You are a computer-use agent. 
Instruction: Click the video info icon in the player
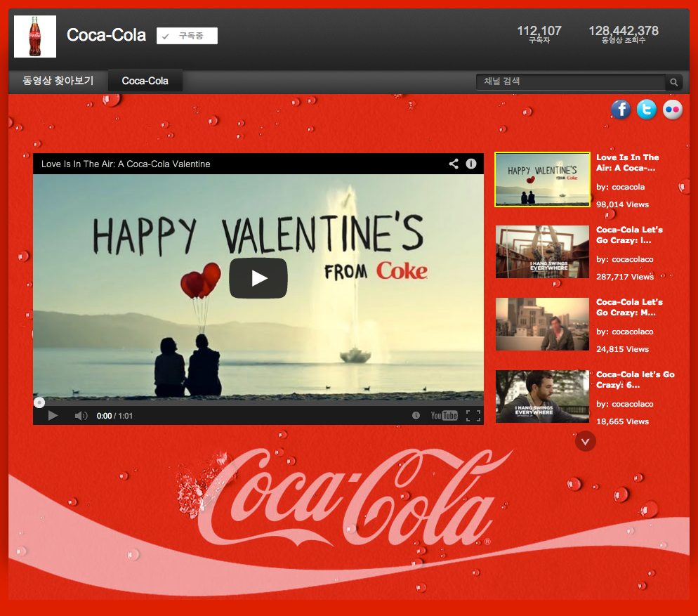[x=471, y=164]
